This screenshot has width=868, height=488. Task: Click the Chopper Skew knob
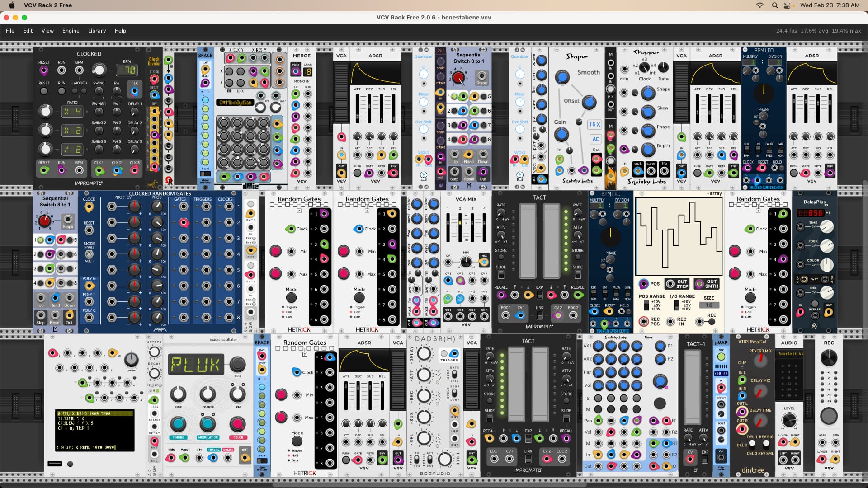click(x=648, y=112)
